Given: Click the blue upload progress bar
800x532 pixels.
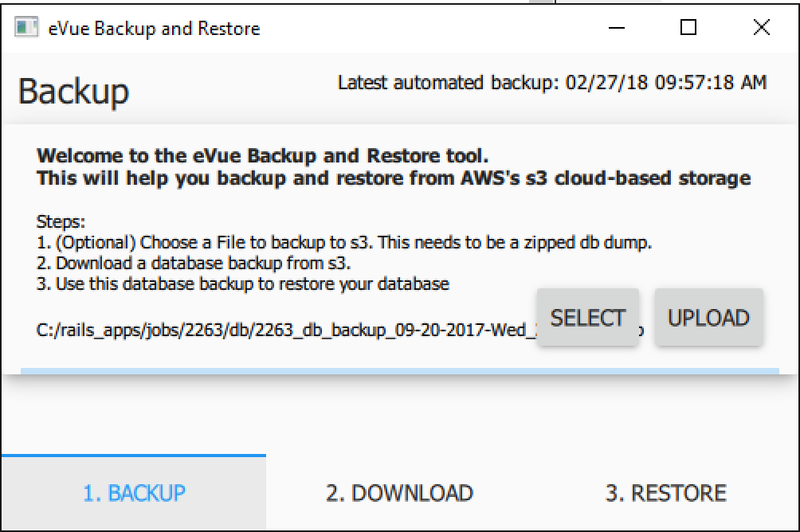Looking at the screenshot, I should [399, 370].
